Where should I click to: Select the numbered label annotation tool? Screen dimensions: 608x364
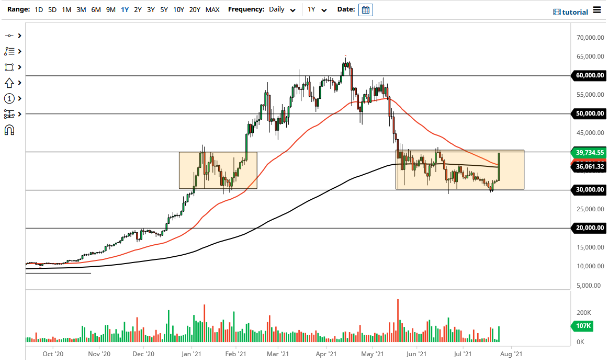tap(8, 98)
